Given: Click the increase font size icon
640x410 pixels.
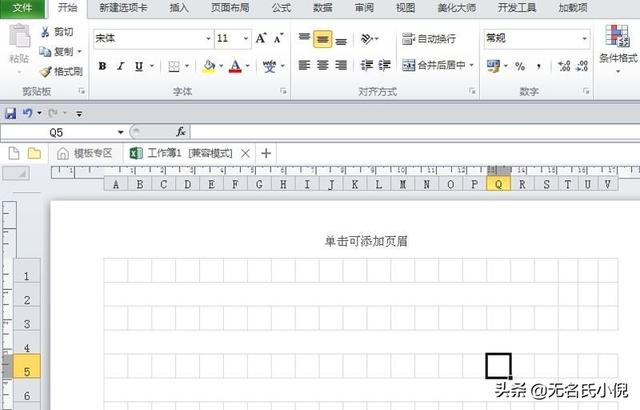Looking at the screenshot, I should [261, 39].
